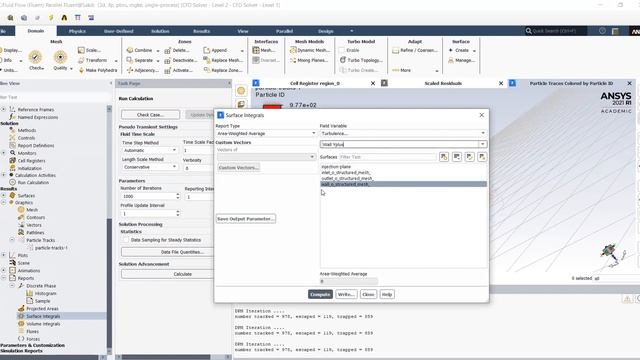Click Delete zones tool
Viewport: 640px width, 360px height.
177,50
